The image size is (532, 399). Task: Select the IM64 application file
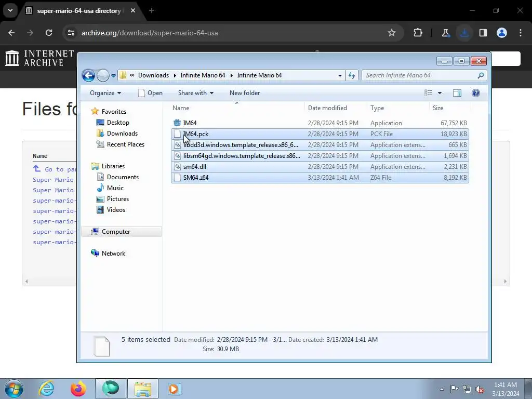320,123
